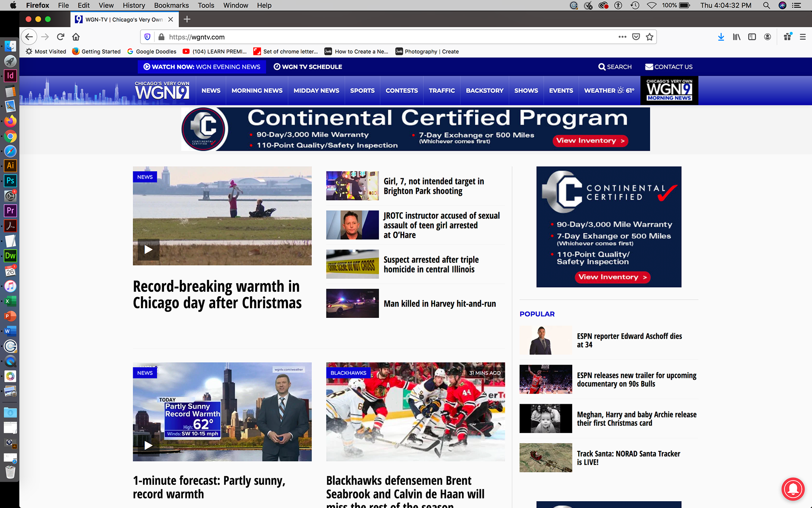Open the Library icon in toolbar
Viewport: 812px width, 508px height.
tap(737, 37)
